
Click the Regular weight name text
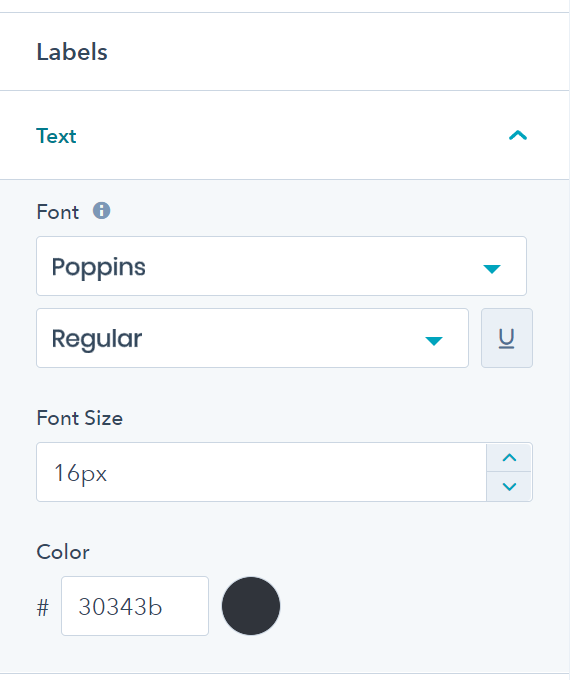point(97,339)
